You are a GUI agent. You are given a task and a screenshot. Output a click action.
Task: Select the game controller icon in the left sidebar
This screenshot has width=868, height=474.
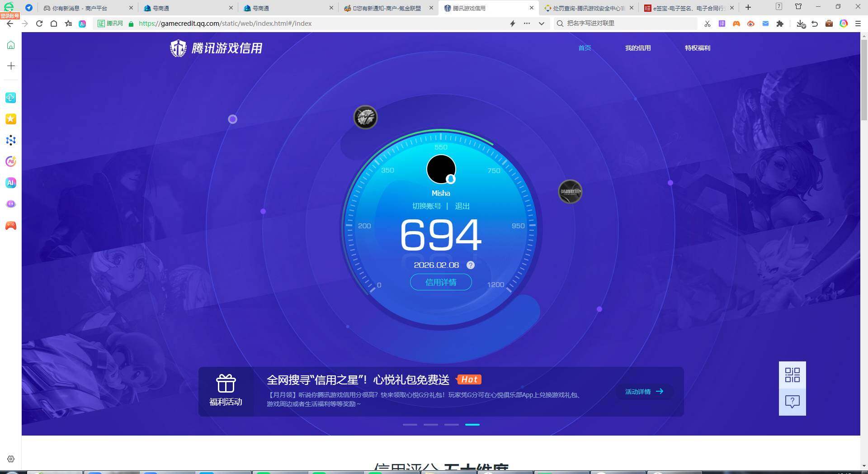coord(10,225)
